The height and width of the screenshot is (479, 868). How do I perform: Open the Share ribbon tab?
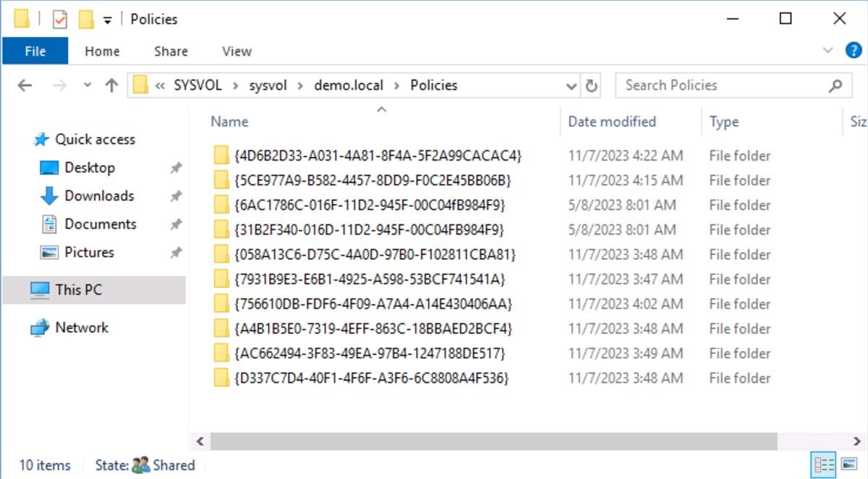pyautogui.click(x=170, y=51)
